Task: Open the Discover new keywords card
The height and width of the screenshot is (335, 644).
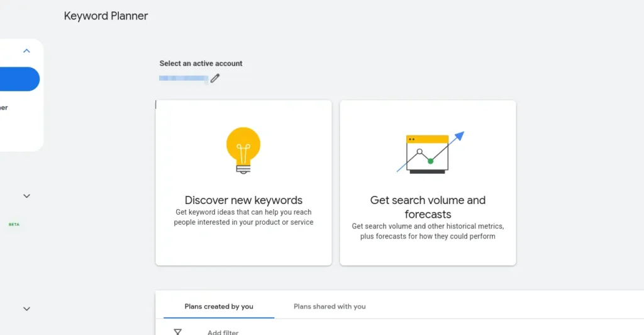Action: pos(243,183)
